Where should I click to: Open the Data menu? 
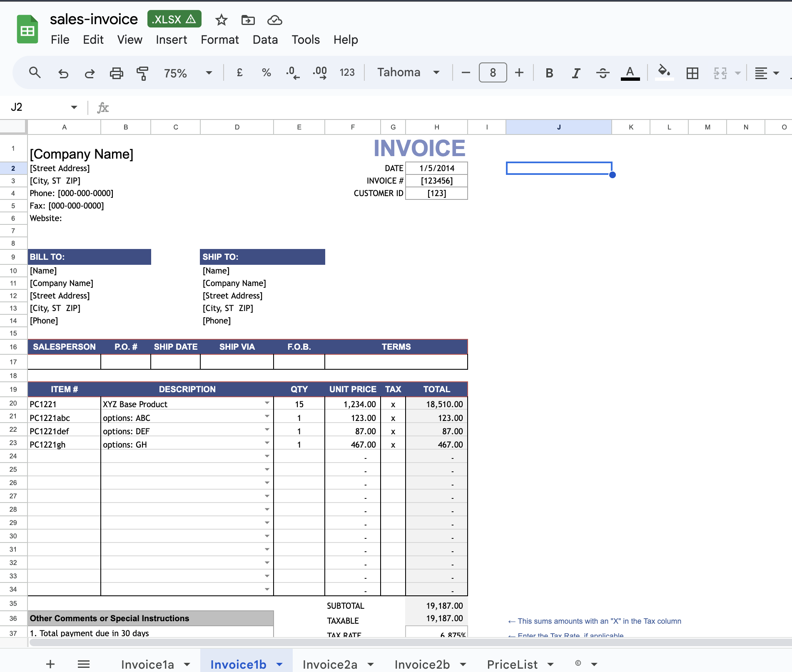[x=265, y=40]
